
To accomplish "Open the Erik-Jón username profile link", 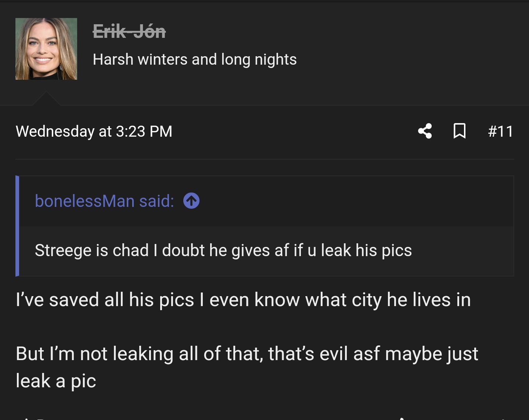I will tap(129, 31).
